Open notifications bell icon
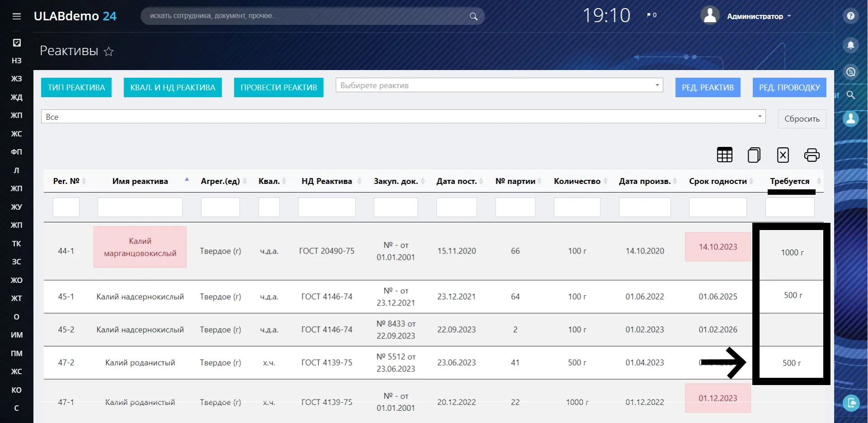 851,45
